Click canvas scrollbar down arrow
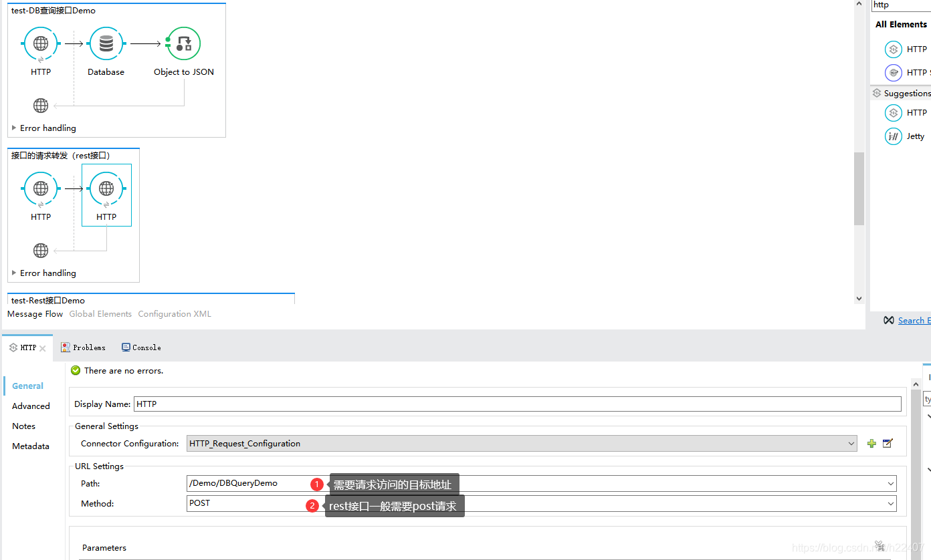 [x=859, y=299]
